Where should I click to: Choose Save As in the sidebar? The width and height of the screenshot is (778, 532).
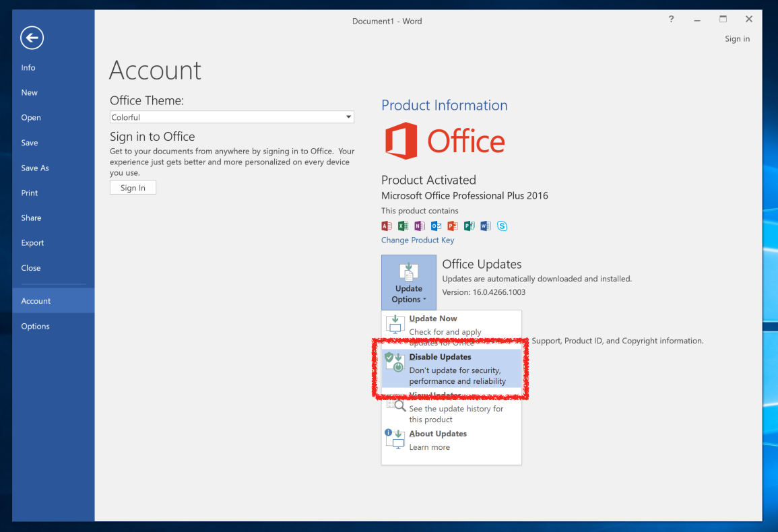click(x=35, y=168)
